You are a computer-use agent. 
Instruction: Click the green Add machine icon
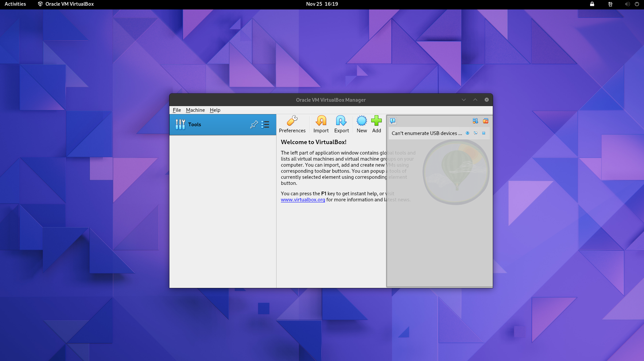(x=377, y=125)
